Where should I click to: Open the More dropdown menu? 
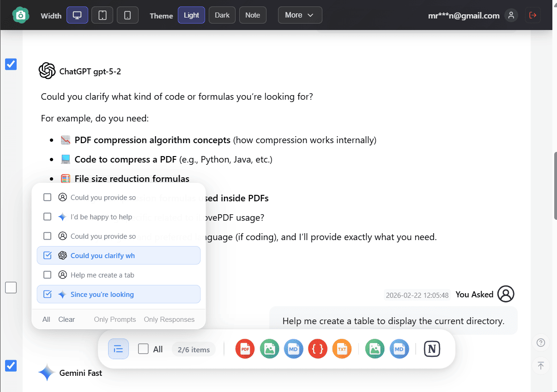[x=300, y=15]
